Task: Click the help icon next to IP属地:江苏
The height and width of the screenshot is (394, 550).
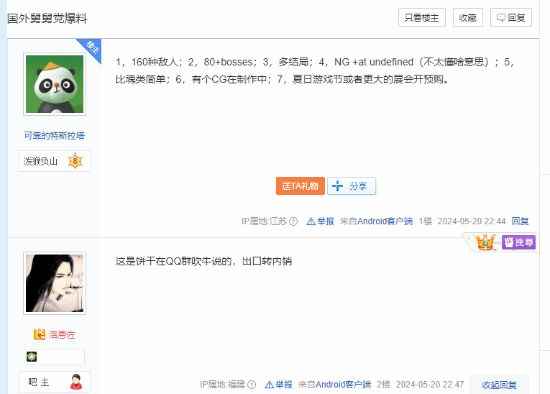Action: click(x=294, y=221)
